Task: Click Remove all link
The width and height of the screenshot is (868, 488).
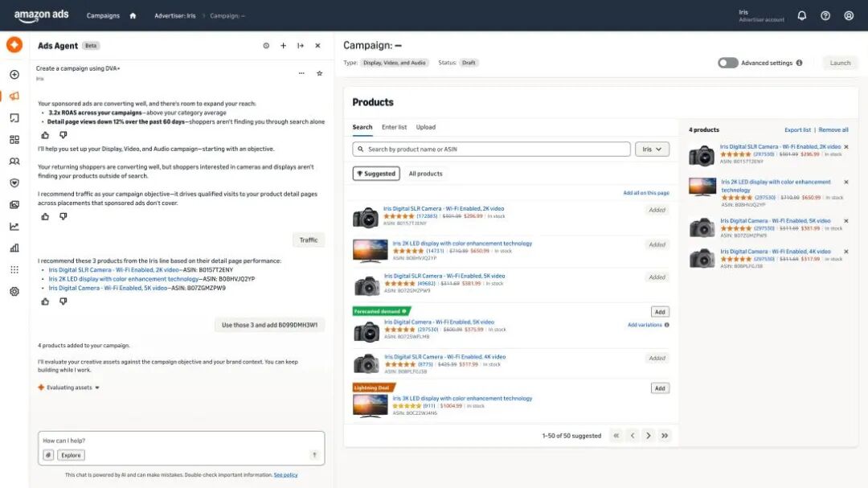Action: click(833, 129)
